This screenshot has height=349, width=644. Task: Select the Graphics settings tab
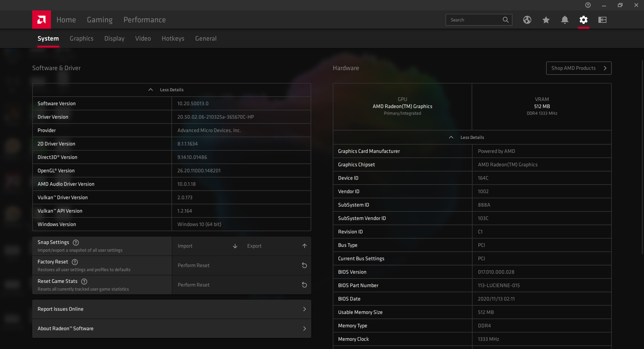point(82,39)
